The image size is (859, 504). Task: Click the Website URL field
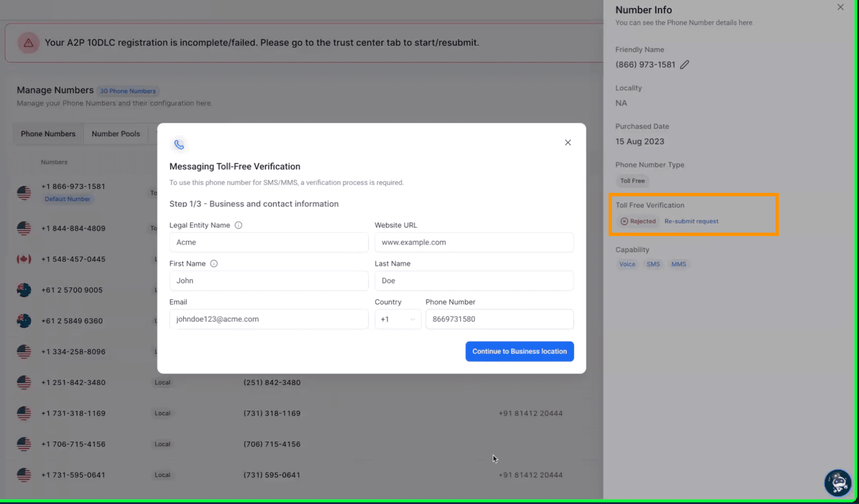coord(474,242)
